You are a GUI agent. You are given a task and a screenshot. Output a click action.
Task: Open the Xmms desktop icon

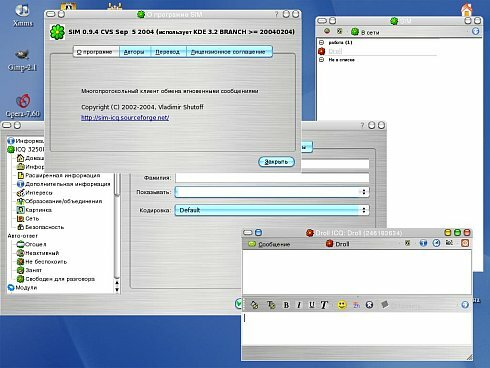pyautogui.click(x=22, y=15)
